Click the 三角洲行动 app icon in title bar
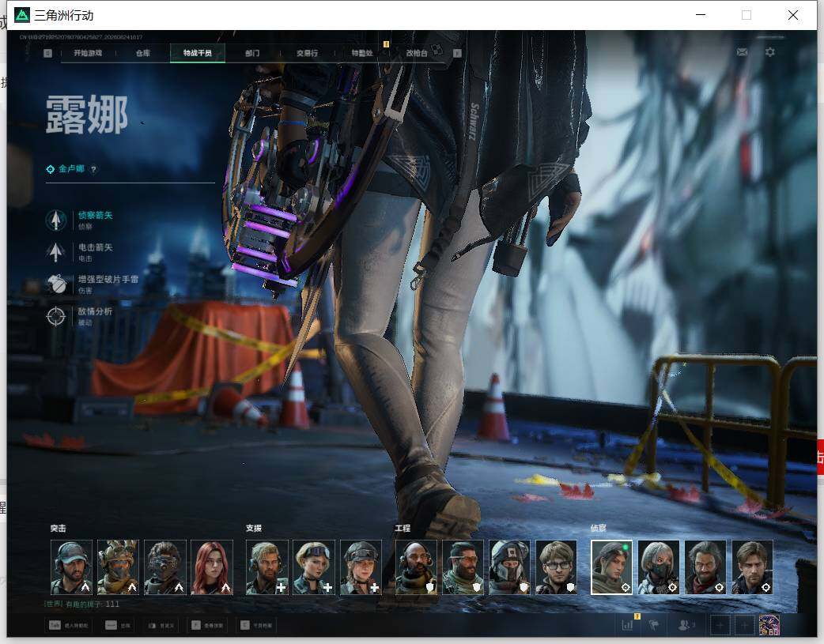 [22, 15]
